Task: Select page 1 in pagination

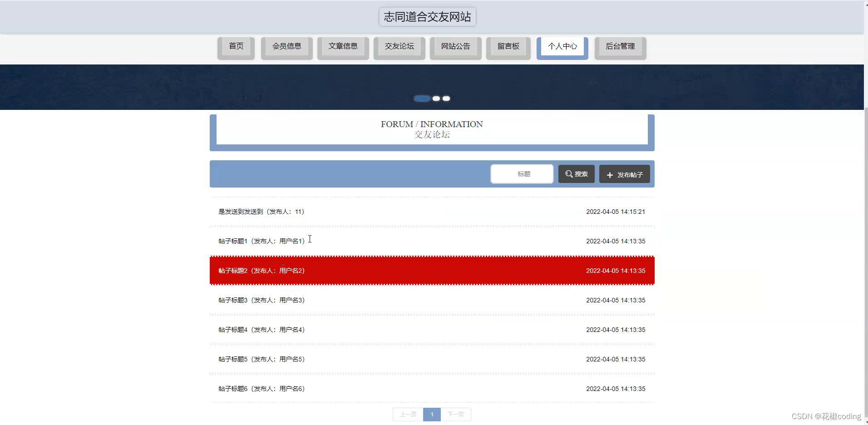Action: pyautogui.click(x=432, y=414)
